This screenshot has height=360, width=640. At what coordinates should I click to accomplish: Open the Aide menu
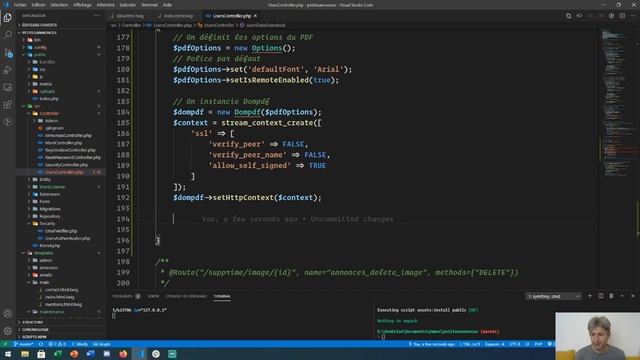(167, 5)
